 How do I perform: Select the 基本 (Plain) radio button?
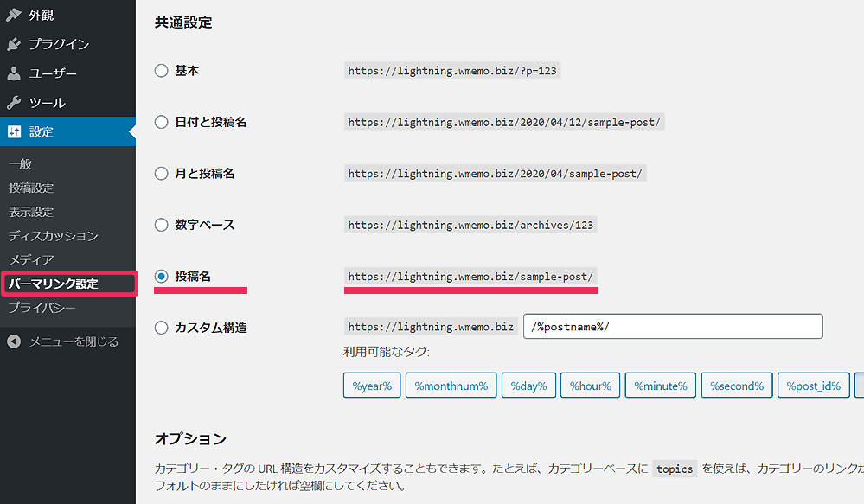coord(161,71)
